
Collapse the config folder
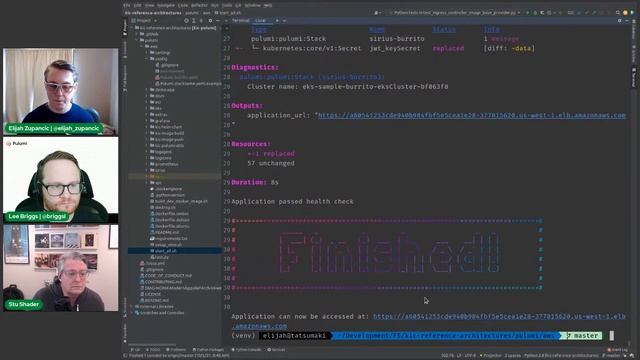pyautogui.click(x=147, y=59)
